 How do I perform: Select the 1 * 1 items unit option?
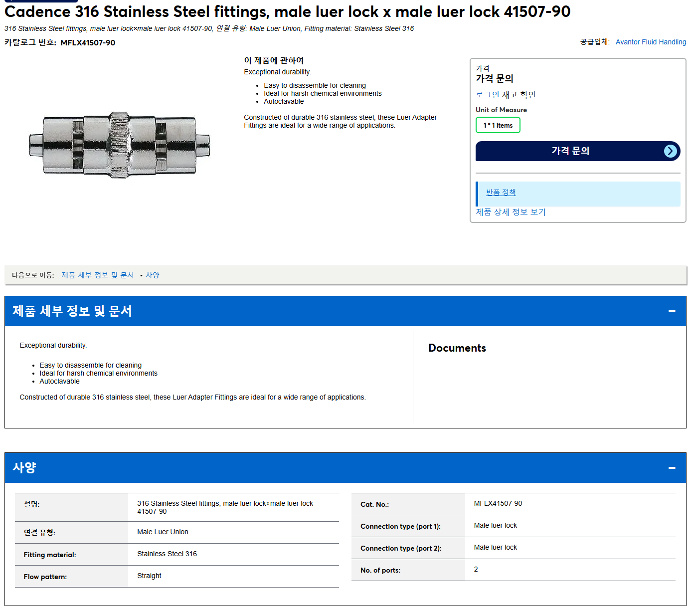tap(498, 125)
